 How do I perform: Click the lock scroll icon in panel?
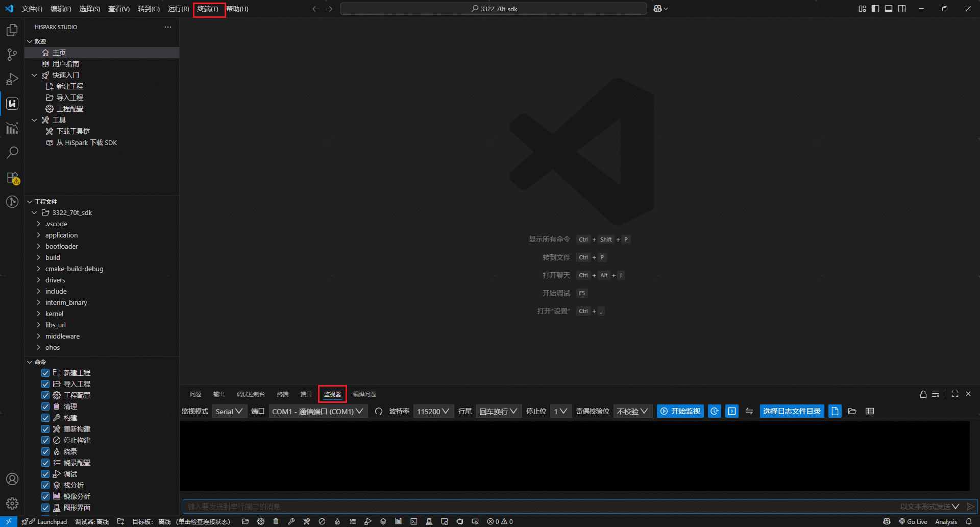pos(923,394)
